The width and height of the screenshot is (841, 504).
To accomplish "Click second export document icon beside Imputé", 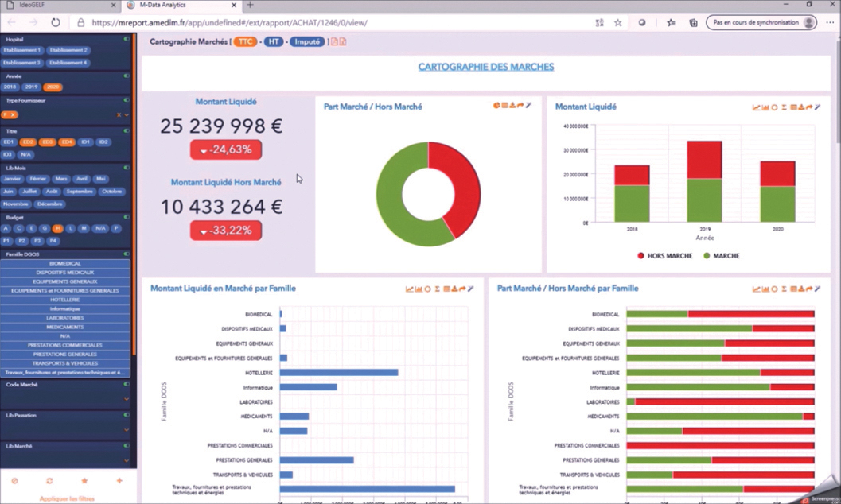I will click(x=343, y=42).
